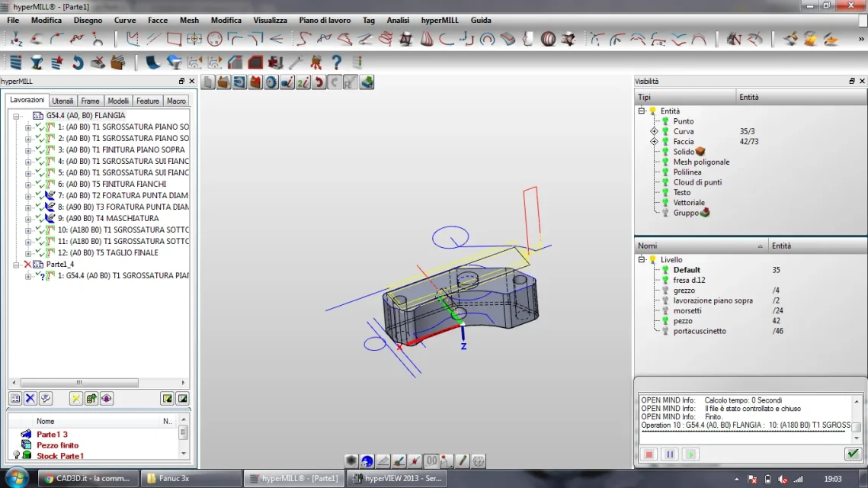The height and width of the screenshot is (488, 868).
Task: Confirm with the green checkmark button
Action: [853, 454]
